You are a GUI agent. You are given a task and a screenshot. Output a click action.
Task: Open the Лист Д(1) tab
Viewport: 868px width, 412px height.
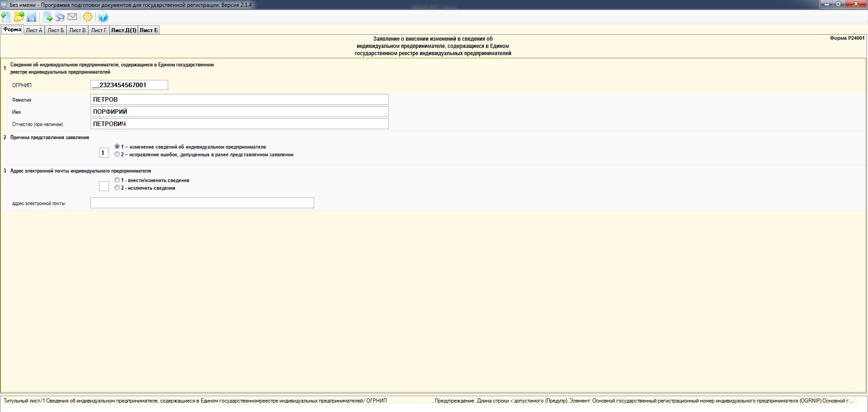pyautogui.click(x=123, y=30)
